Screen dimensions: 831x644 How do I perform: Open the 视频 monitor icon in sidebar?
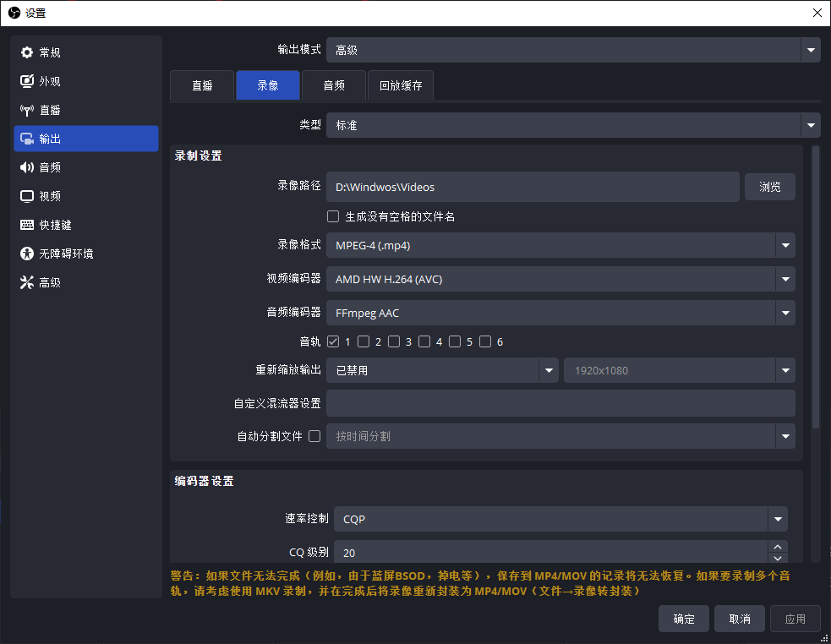coord(27,196)
